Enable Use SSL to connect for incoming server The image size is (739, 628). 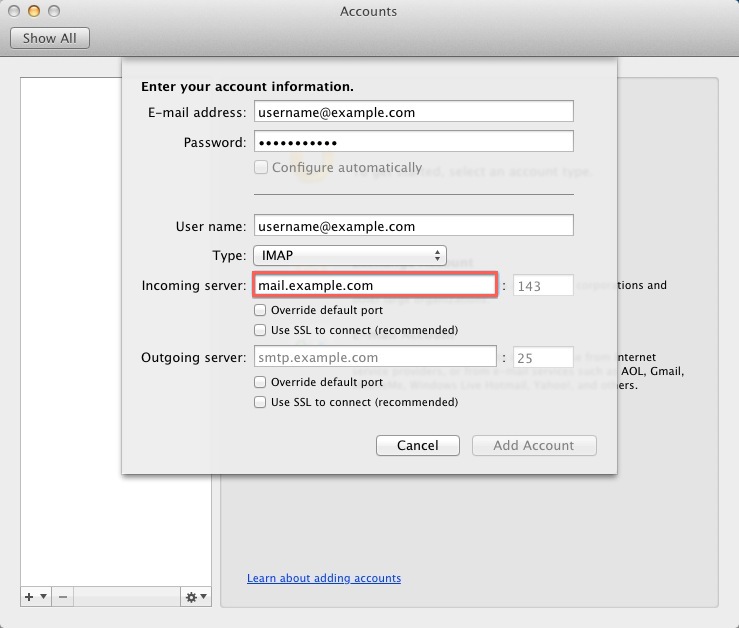[260, 330]
